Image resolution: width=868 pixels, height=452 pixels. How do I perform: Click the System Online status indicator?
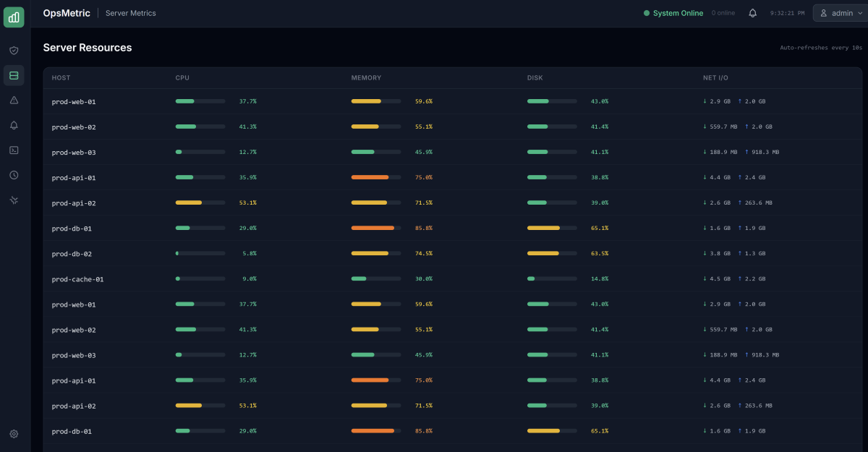[673, 12]
